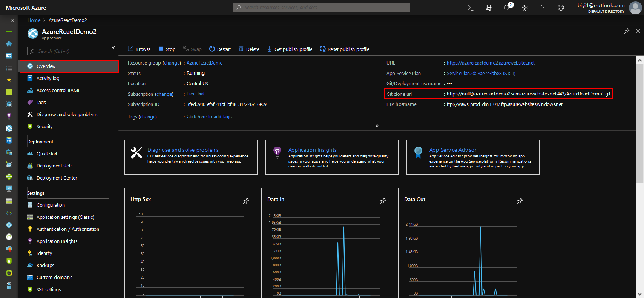Focus the resource menu search box
The height and width of the screenshot is (298, 644).
point(68,51)
